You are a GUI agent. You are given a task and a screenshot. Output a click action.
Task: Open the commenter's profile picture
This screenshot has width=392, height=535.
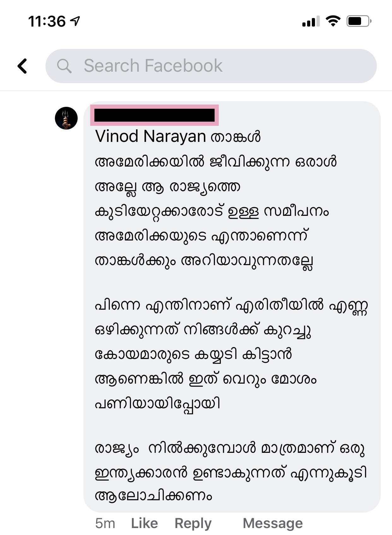tap(66, 118)
